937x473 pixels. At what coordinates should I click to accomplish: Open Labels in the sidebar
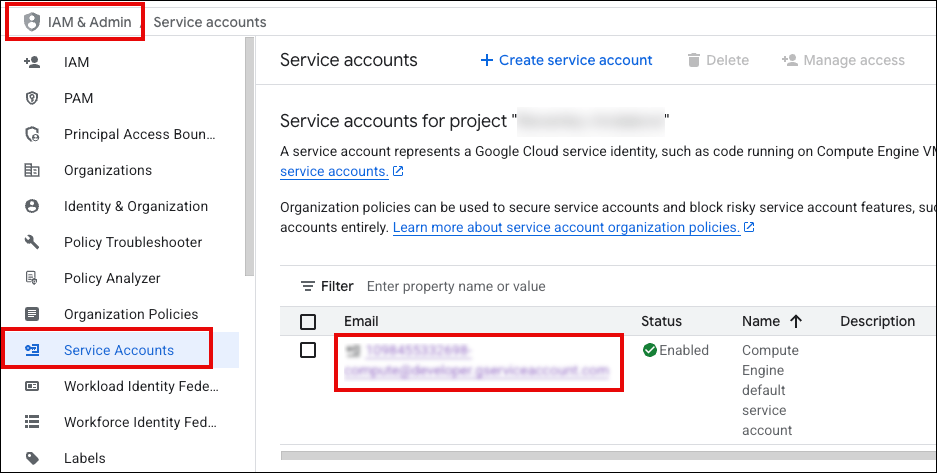(84, 458)
